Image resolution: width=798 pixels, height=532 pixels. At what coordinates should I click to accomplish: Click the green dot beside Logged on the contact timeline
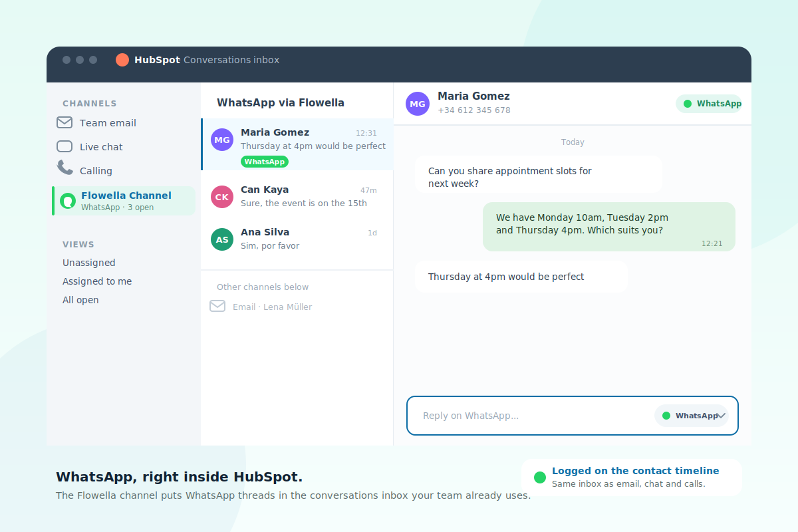pos(540,477)
